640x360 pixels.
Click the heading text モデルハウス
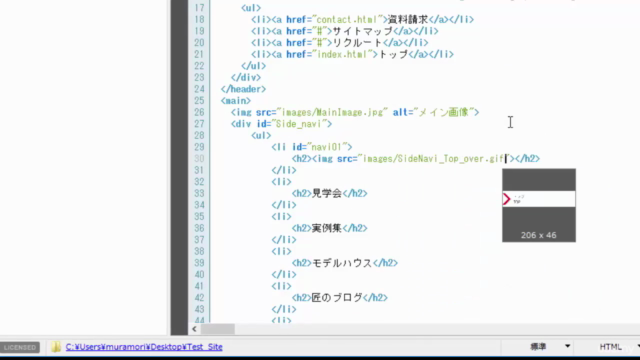pos(342,263)
